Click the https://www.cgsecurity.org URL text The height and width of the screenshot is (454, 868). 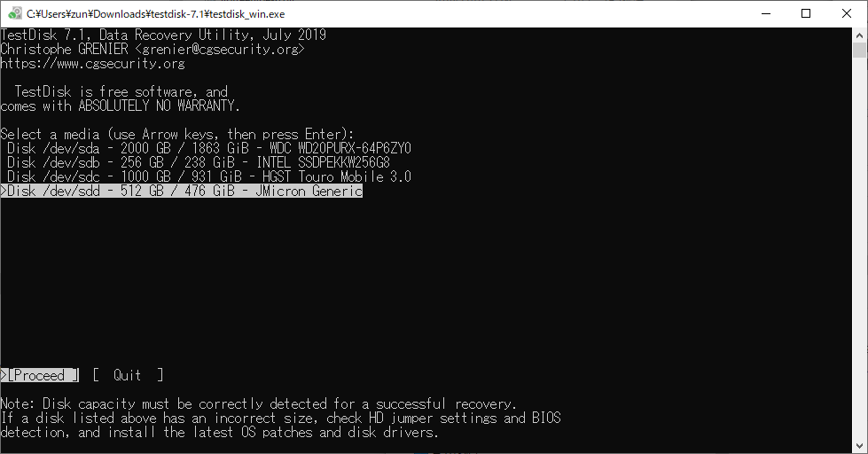pyautogui.click(x=92, y=64)
